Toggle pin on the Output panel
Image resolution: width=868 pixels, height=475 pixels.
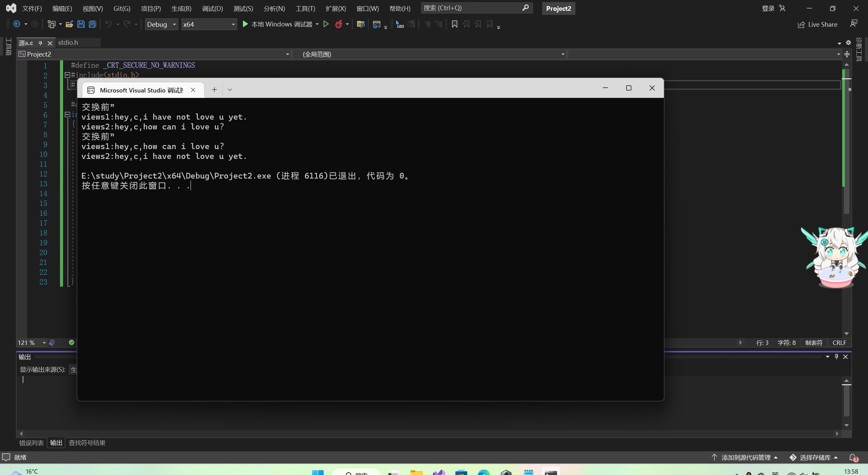[836, 356]
